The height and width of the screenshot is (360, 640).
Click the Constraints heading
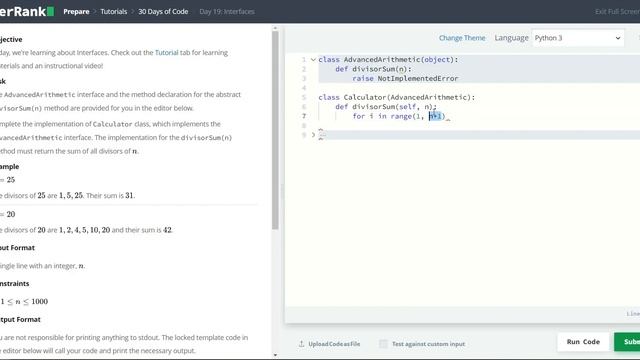[14, 283]
